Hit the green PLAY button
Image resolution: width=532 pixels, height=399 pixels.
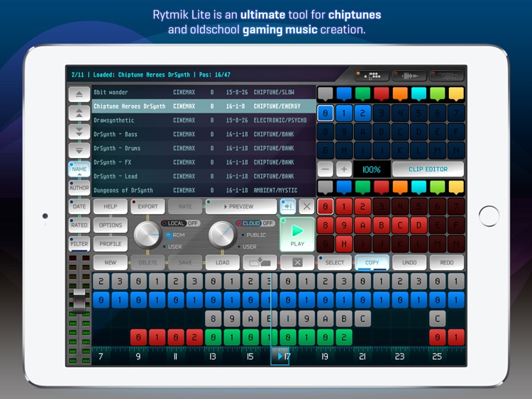(297, 235)
